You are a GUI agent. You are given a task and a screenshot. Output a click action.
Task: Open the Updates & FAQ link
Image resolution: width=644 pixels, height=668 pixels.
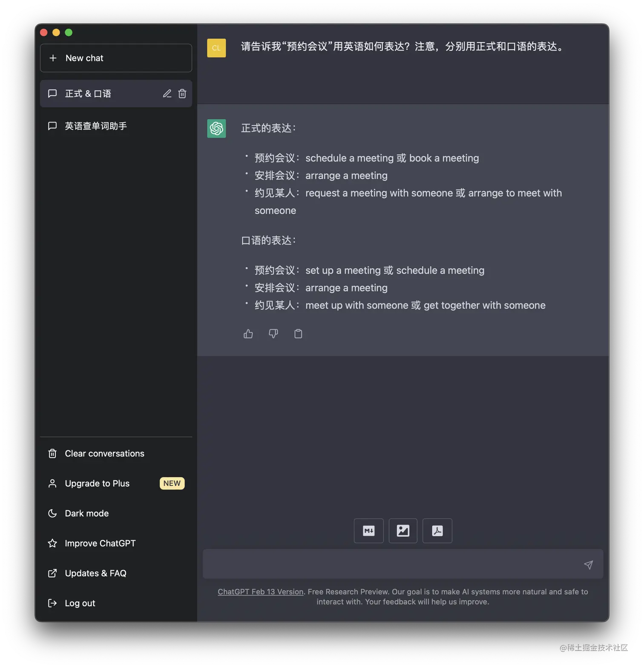coord(116,573)
